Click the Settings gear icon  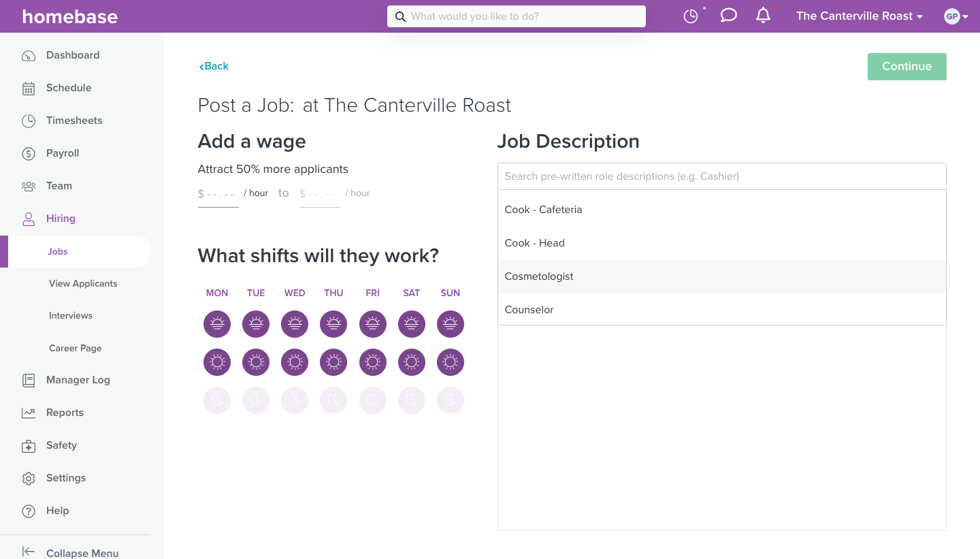click(x=29, y=479)
